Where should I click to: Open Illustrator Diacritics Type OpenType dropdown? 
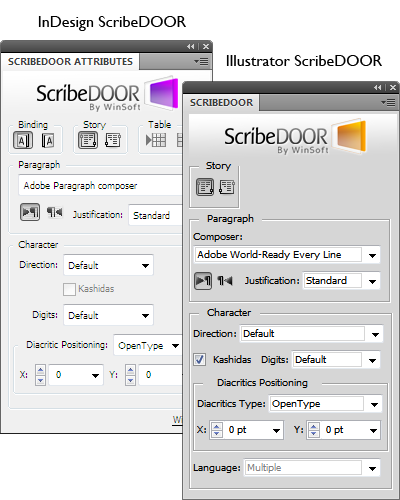326,404
